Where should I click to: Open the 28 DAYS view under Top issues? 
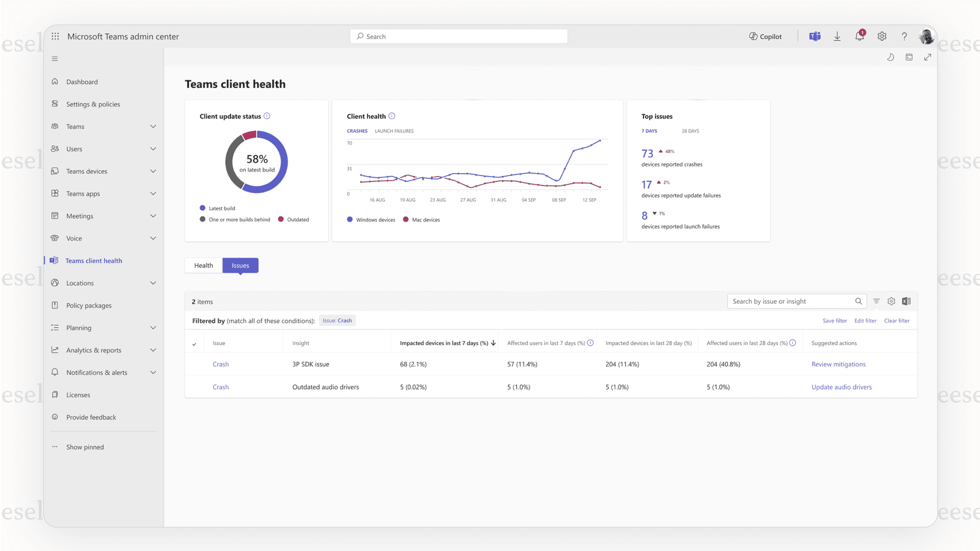[690, 131]
